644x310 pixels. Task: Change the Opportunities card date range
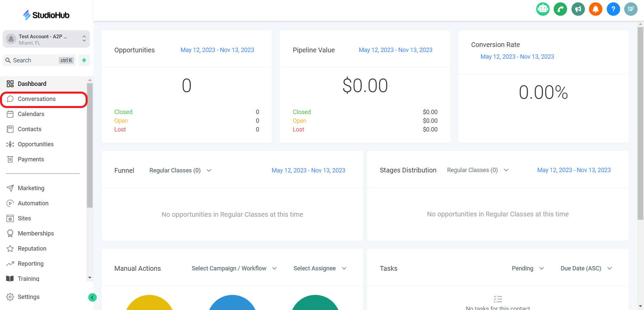[x=217, y=50]
